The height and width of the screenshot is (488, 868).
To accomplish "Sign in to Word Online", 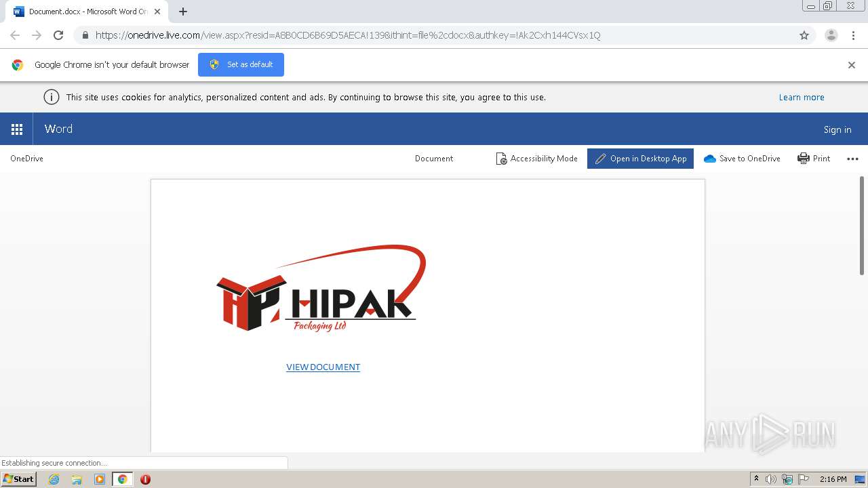I will pyautogui.click(x=837, y=129).
